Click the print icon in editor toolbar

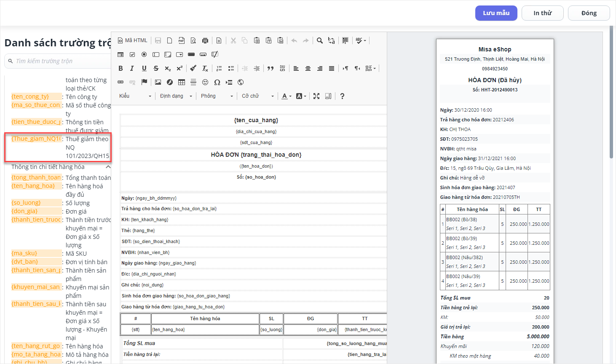click(205, 40)
